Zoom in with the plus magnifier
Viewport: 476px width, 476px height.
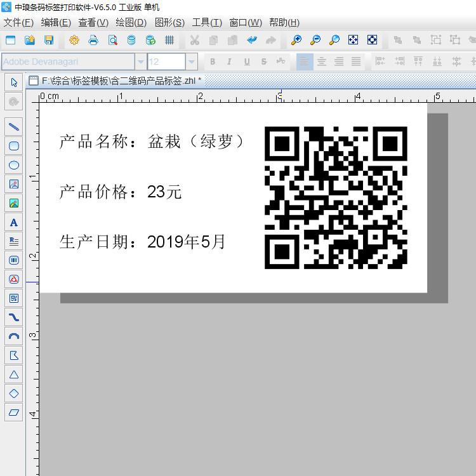(296, 40)
